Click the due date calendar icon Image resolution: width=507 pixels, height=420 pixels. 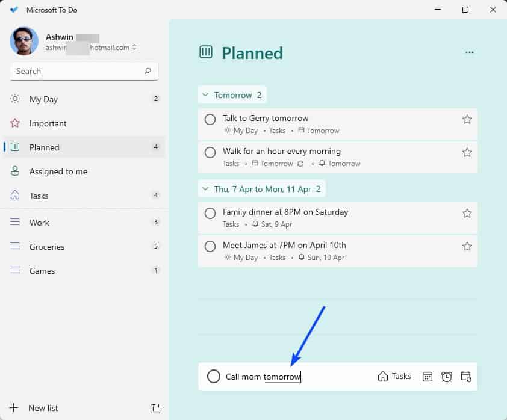click(428, 377)
